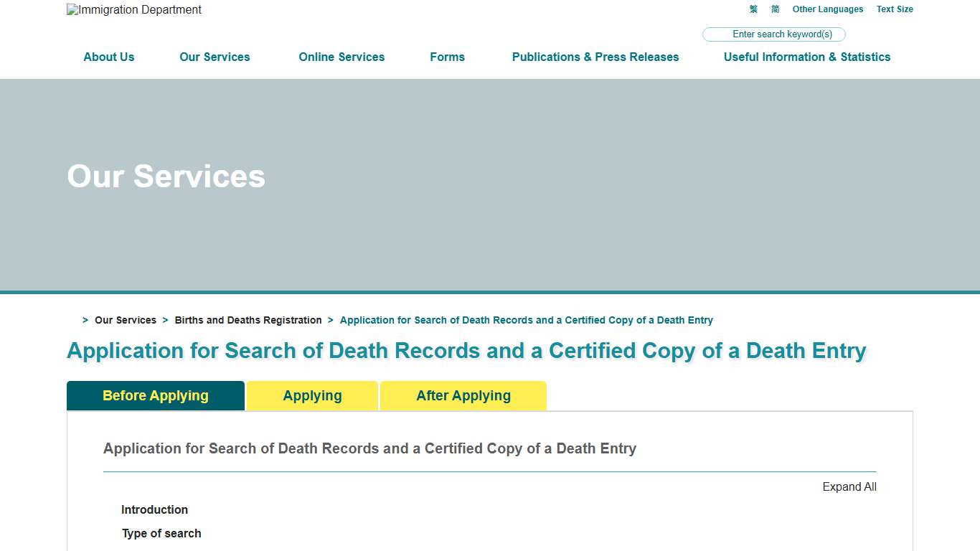
Task: Expand the Introduction section
Action: click(x=154, y=509)
